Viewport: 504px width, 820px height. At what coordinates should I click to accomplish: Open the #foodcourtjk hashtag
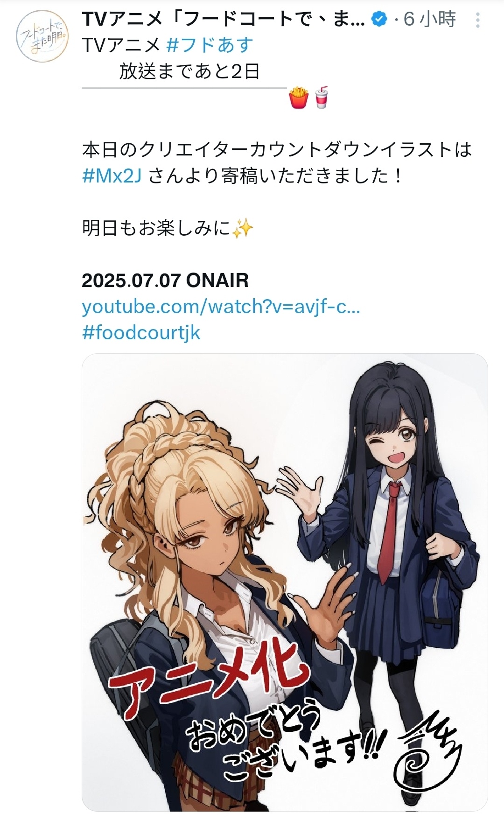click(x=141, y=333)
